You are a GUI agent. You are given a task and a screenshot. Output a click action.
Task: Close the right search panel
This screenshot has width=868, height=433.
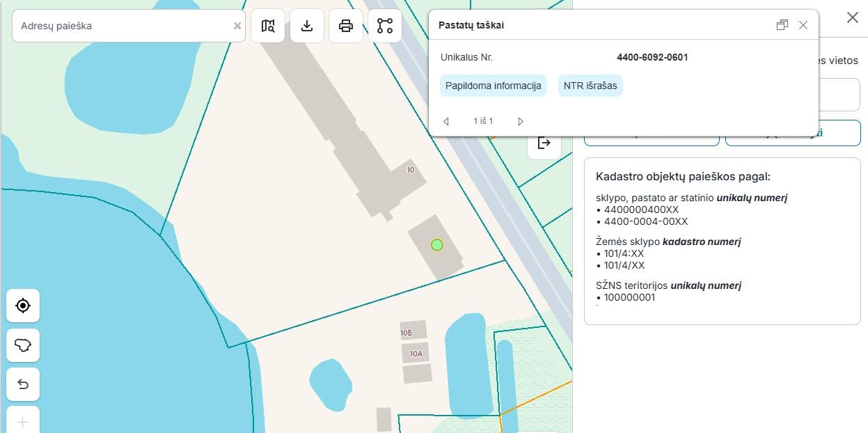853,17
